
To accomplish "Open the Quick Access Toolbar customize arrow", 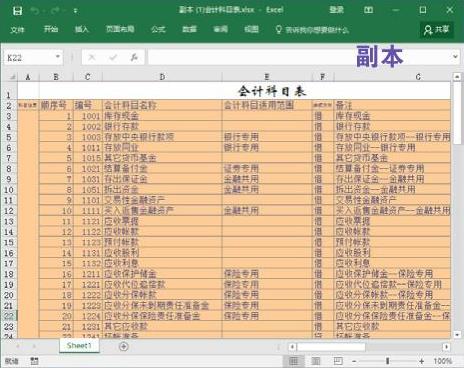I will pos(76,11).
